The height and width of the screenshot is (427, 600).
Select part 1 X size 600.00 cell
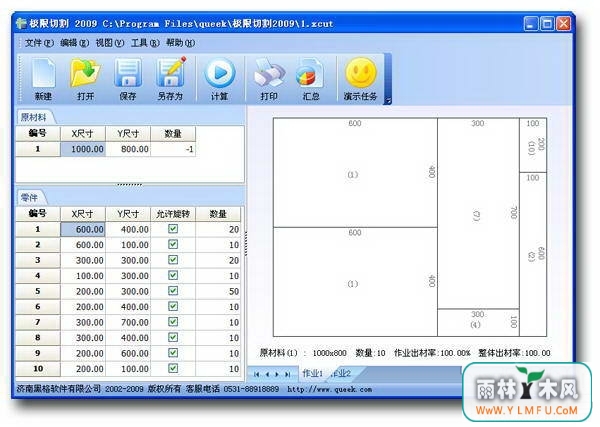tap(83, 229)
